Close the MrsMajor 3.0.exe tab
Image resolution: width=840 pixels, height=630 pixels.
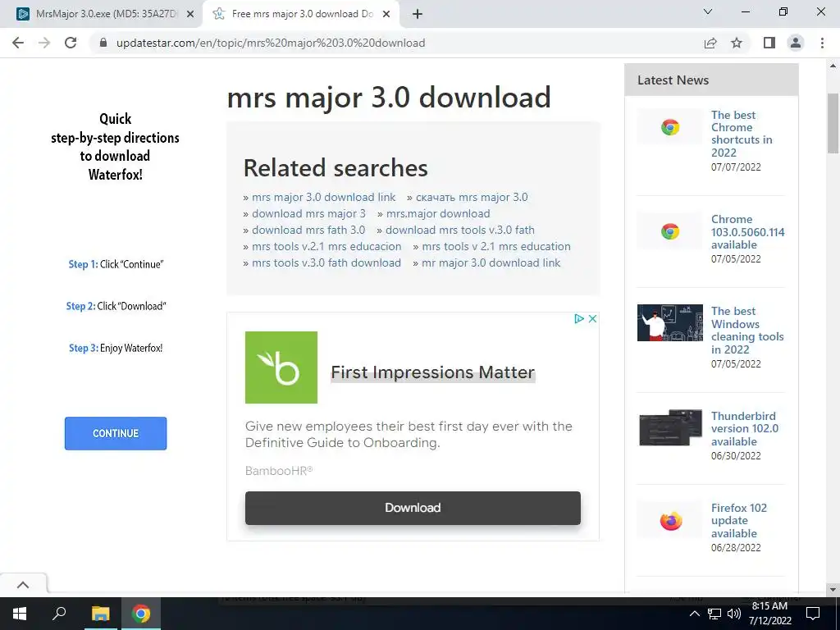pyautogui.click(x=190, y=15)
